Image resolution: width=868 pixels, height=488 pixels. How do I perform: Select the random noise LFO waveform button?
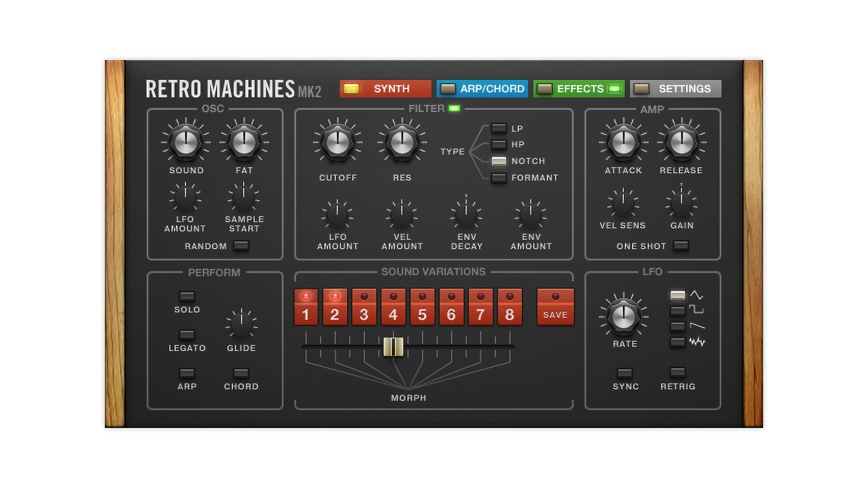tap(677, 342)
